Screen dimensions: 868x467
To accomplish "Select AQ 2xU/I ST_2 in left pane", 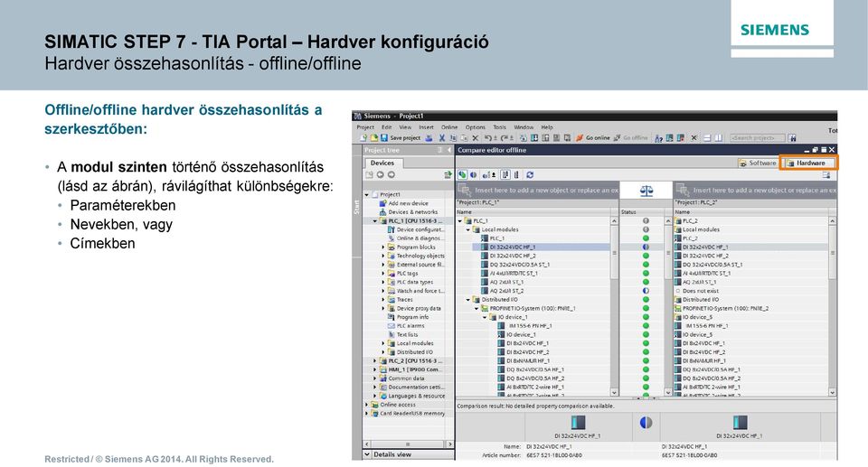I will tap(506, 291).
